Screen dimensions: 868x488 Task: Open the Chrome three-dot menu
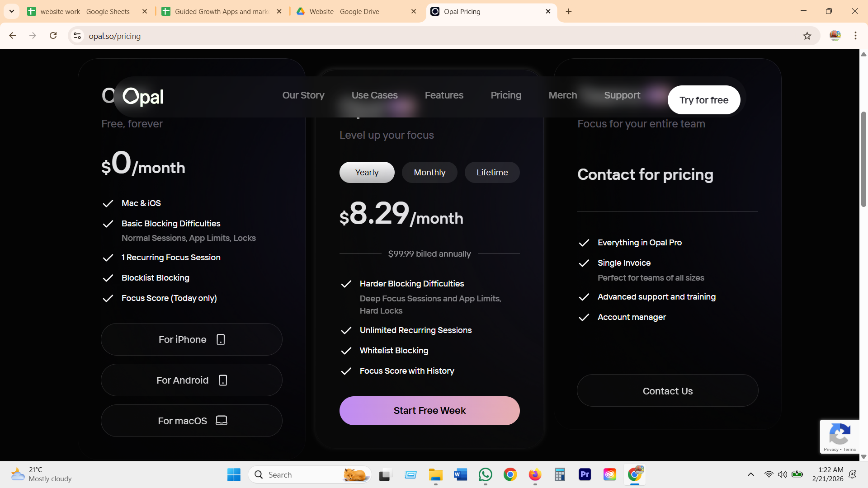pos(855,36)
